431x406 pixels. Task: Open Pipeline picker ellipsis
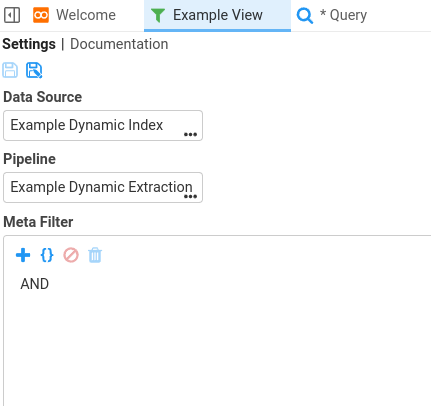(x=190, y=196)
